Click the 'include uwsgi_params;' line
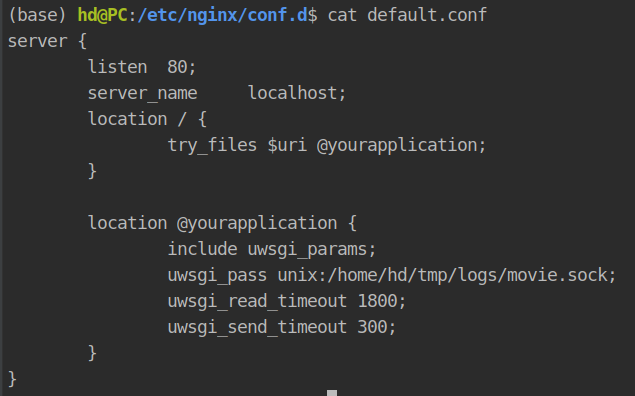This screenshot has width=635, height=396. coord(272,249)
